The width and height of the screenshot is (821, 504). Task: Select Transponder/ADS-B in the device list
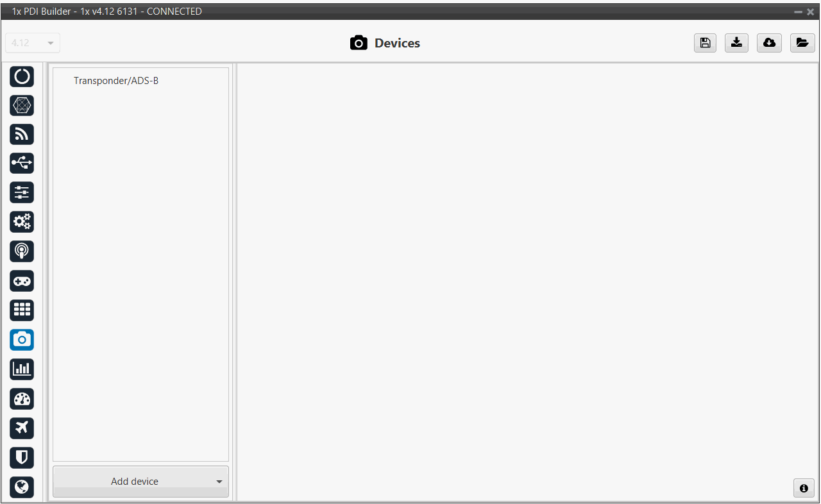[116, 81]
